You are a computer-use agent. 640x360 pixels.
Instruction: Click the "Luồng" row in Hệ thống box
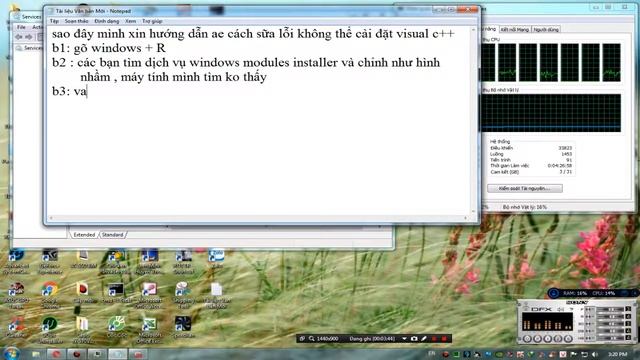point(531,154)
